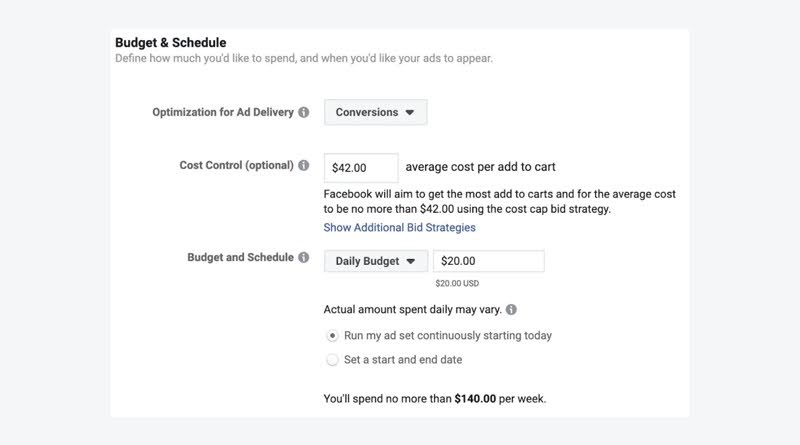This screenshot has height=445, width=800.
Task: Click the 'Optimization for Ad Delivery' field label
Action: (x=223, y=112)
